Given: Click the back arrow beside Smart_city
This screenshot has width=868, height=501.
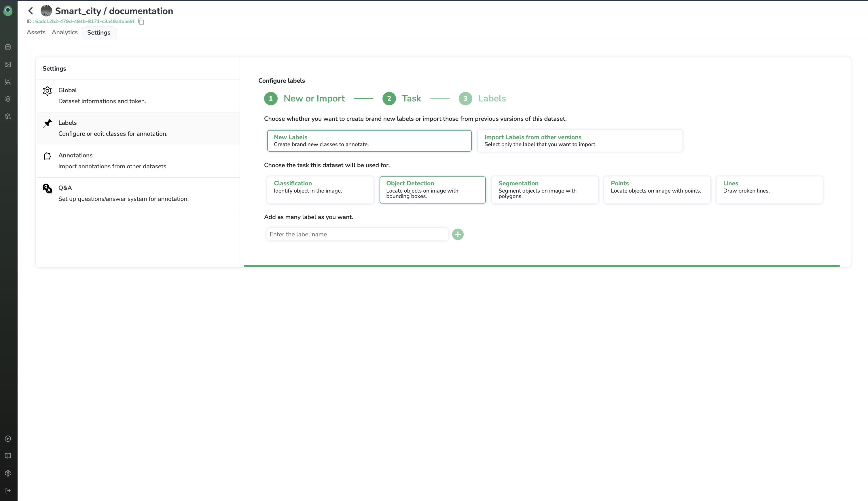Looking at the screenshot, I should [31, 11].
